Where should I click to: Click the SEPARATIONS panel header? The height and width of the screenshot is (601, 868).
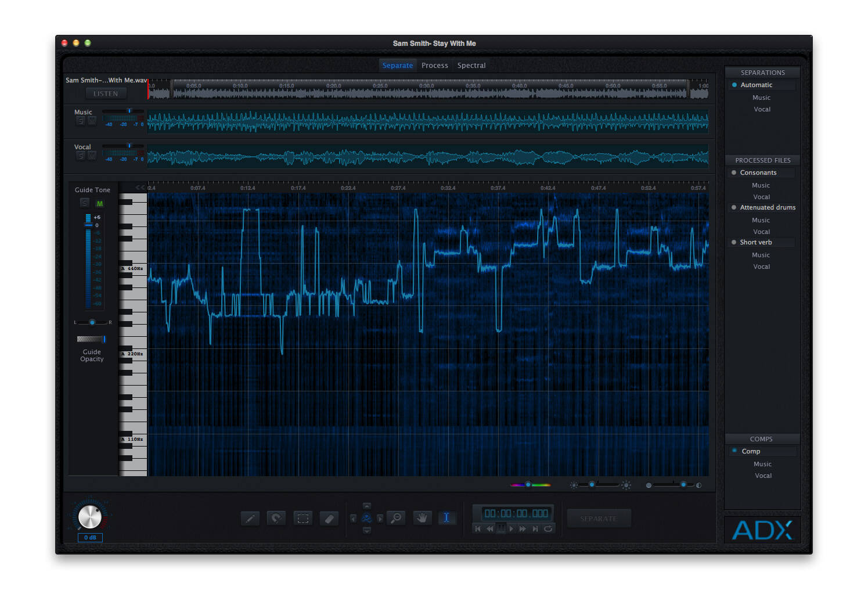tap(762, 73)
